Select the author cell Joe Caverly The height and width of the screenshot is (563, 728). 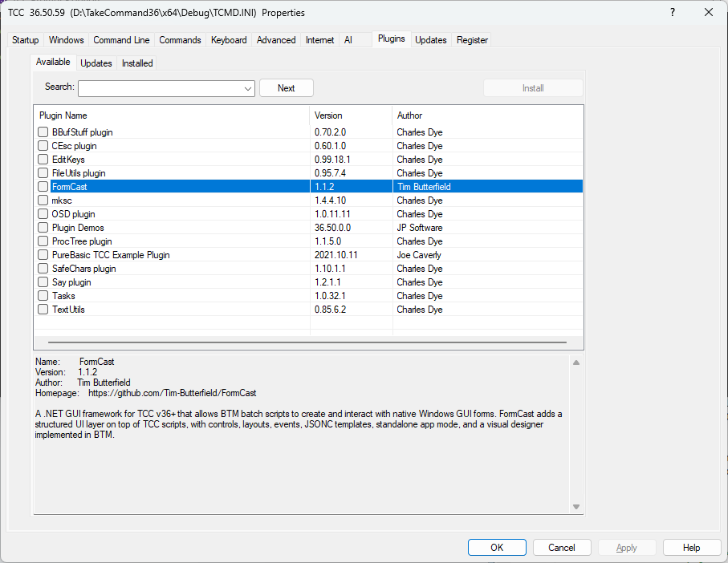click(419, 255)
